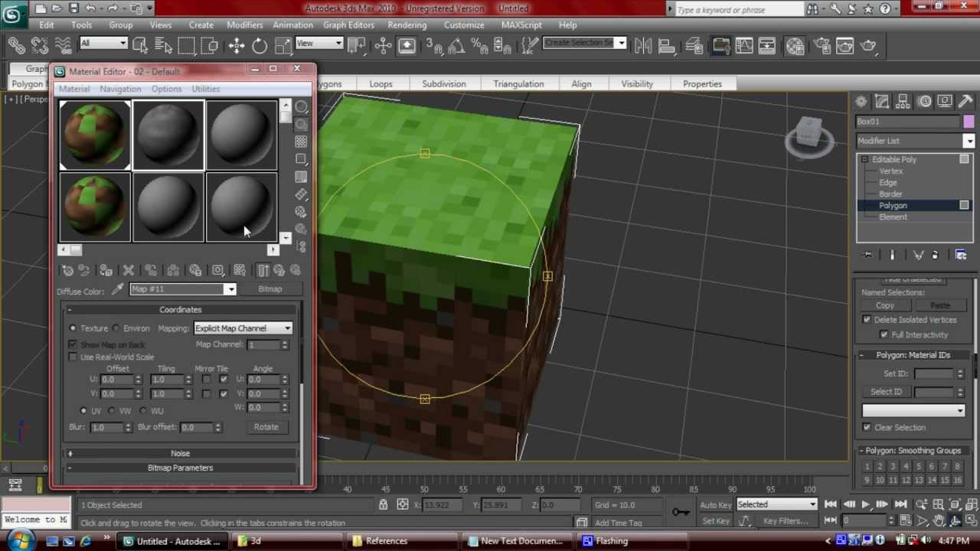This screenshot has height=551, width=980.
Task: Open the Curve Editor from toolbar
Action: [744, 46]
